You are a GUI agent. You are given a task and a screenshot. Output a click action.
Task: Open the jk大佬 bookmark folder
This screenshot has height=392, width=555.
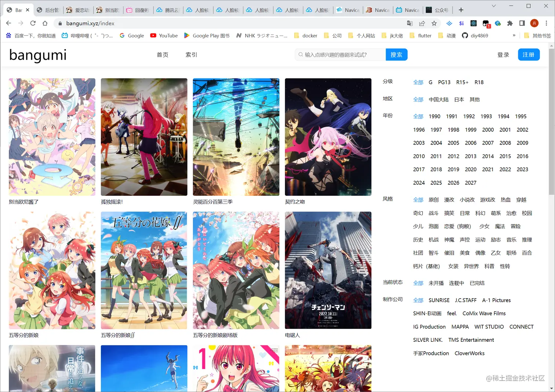pyautogui.click(x=392, y=36)
